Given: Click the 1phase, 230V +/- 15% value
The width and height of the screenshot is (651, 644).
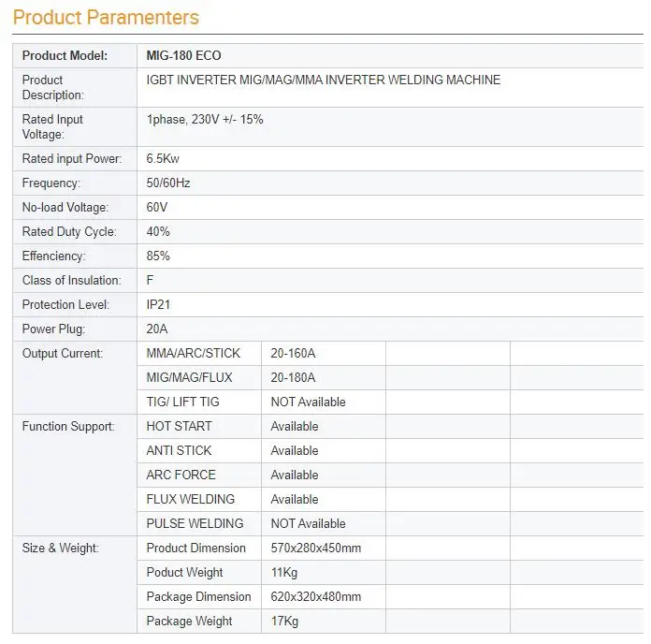Looking at the screenshot, I should 205,120.
